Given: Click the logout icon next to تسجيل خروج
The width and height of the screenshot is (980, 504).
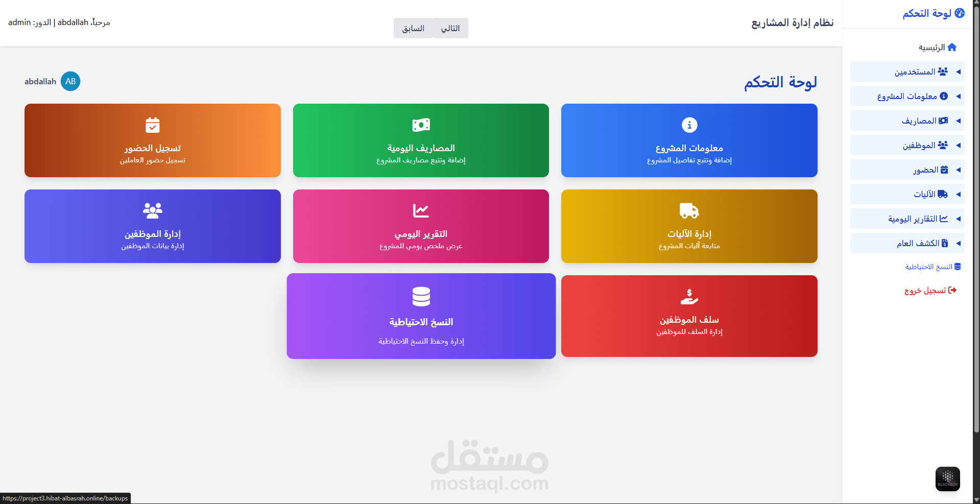Looking at the screenshot, I should (x=953, y=290).
